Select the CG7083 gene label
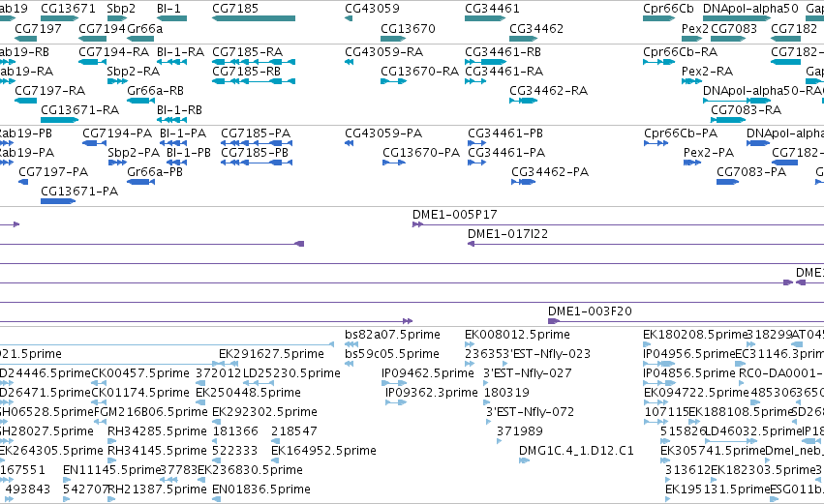 point(734,28)
